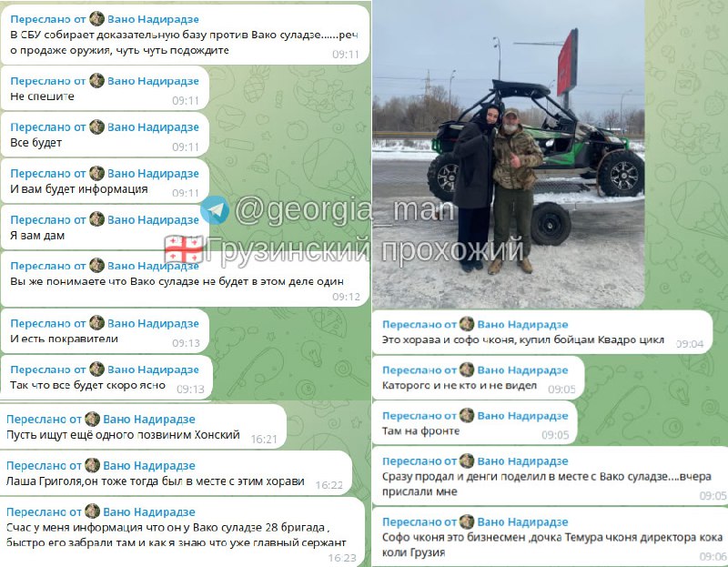This screenshot has height=567, width=728.
Task: Click sender name above 'Каторого и не кто'
Action: coord(522,370)
